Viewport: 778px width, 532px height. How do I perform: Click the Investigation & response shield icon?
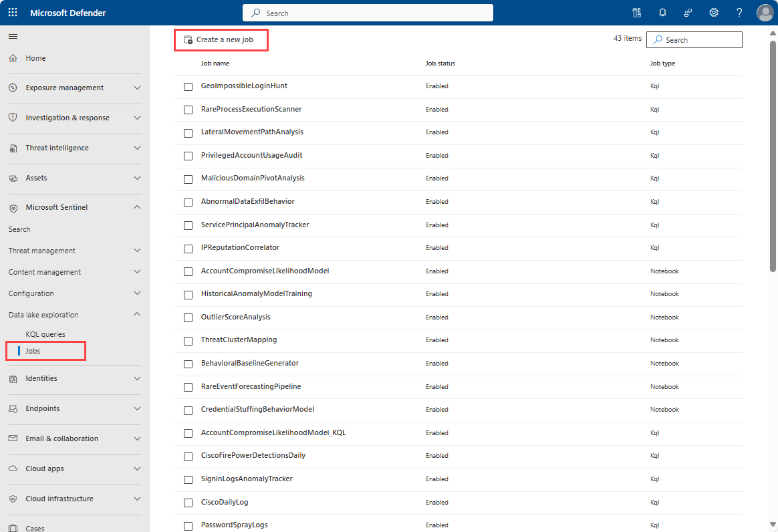13,118
